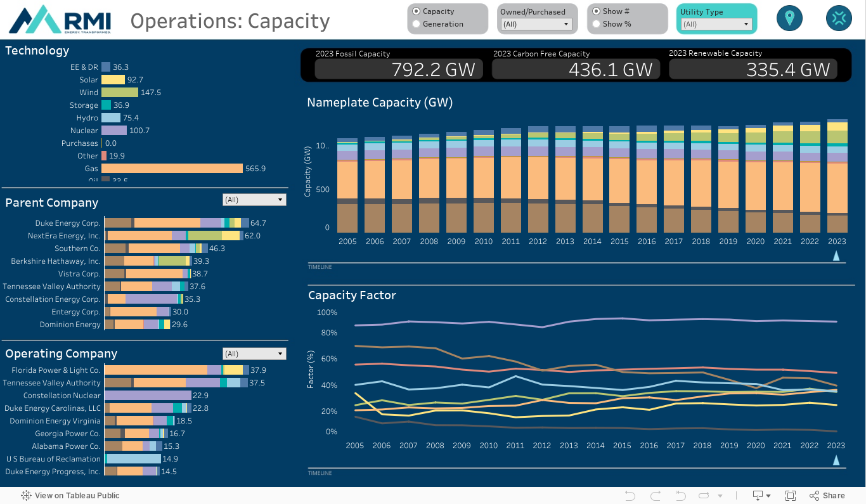Image resolution: width=866 pixels, height=504 pixels.
Task: Click Tennessee Valley Authority in Parent Company
Action: (x=52, y=287)
